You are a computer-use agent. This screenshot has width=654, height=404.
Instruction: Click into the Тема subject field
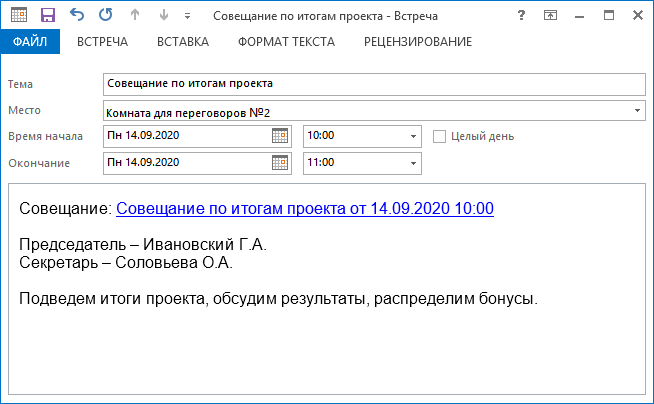pyautogui.click(x=374, y=84)
